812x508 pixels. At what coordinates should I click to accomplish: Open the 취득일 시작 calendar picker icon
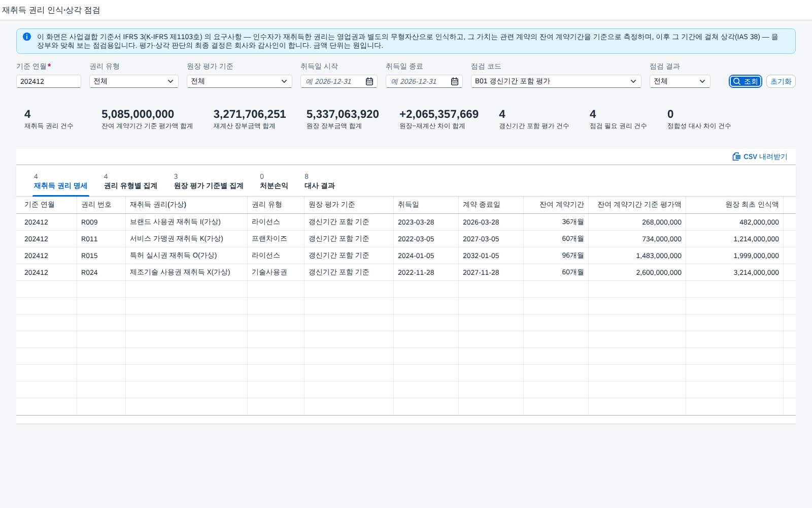tap(369, 81)
